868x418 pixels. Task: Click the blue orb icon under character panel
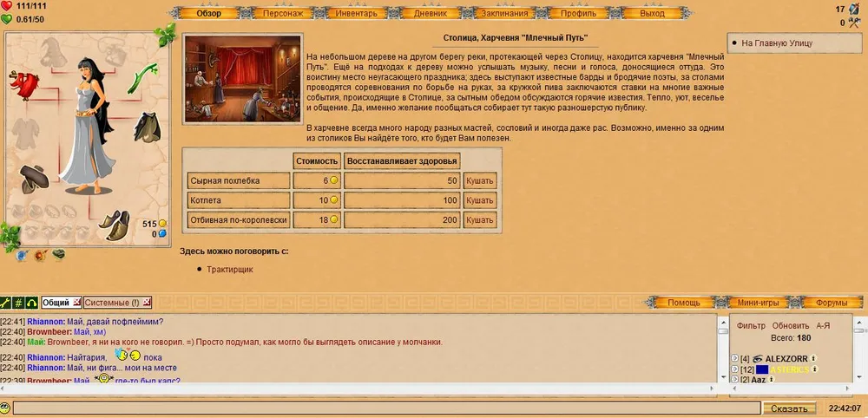click(22, 256)
